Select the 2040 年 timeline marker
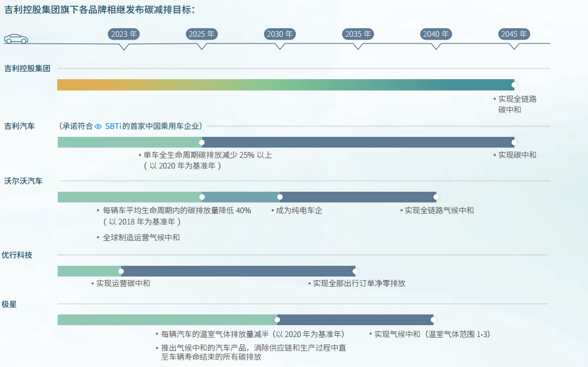Viewport: 588px width, 367px height. coord(436,34)
